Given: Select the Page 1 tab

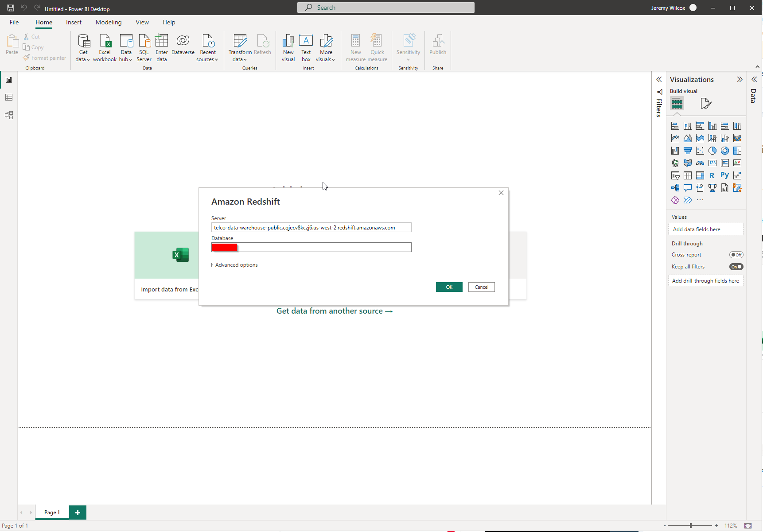Looking at the screenshot, I should click(x=52, y=513).
